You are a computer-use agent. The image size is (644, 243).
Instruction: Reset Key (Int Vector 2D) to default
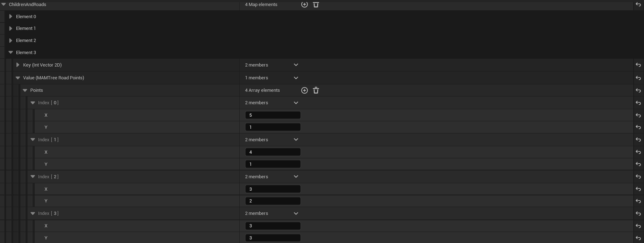tap(638, 65)
